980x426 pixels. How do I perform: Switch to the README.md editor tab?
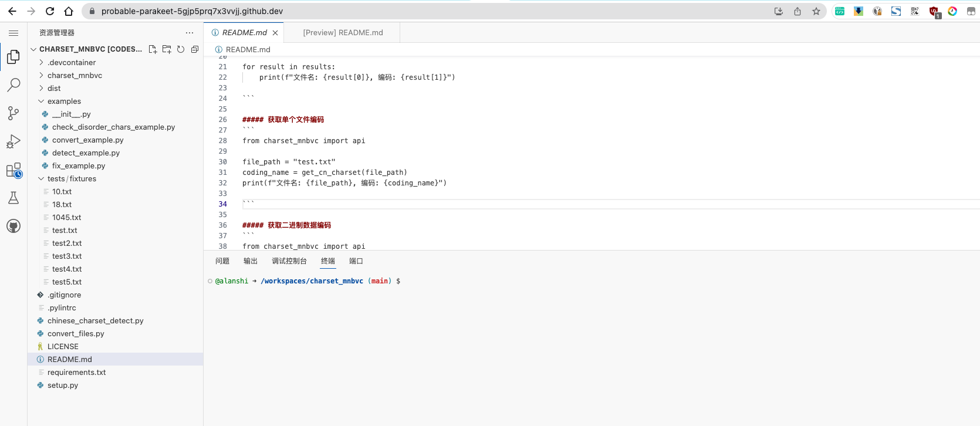(x=244, y=33)
